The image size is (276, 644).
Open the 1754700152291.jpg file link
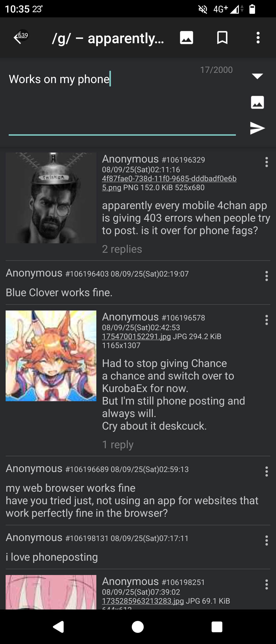[136, 336]
